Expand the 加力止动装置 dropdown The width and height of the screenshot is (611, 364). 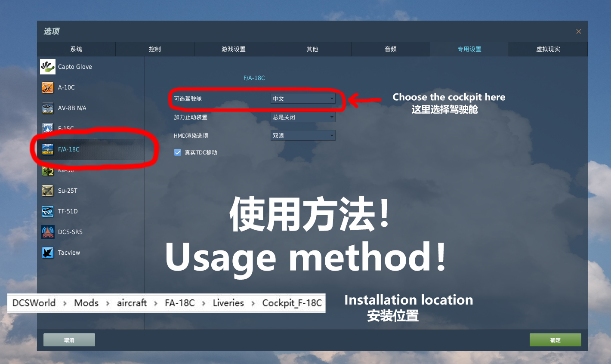[302, 117]
